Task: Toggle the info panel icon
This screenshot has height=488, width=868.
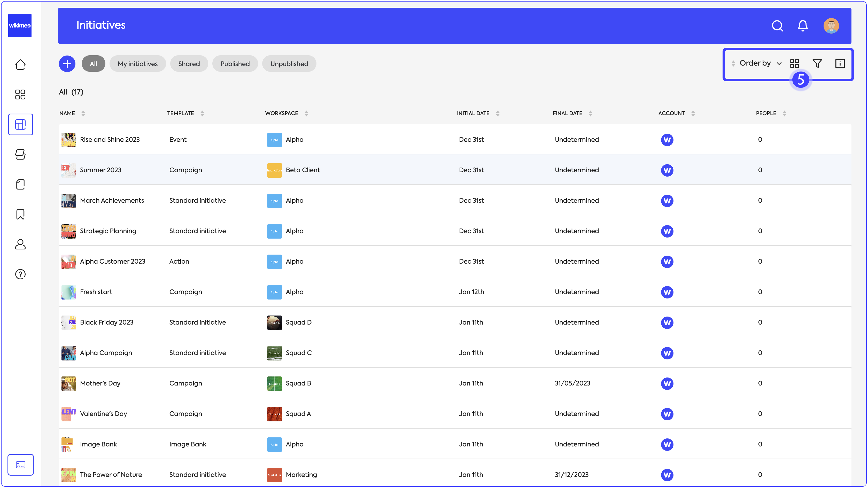Action: click(840, 63)
